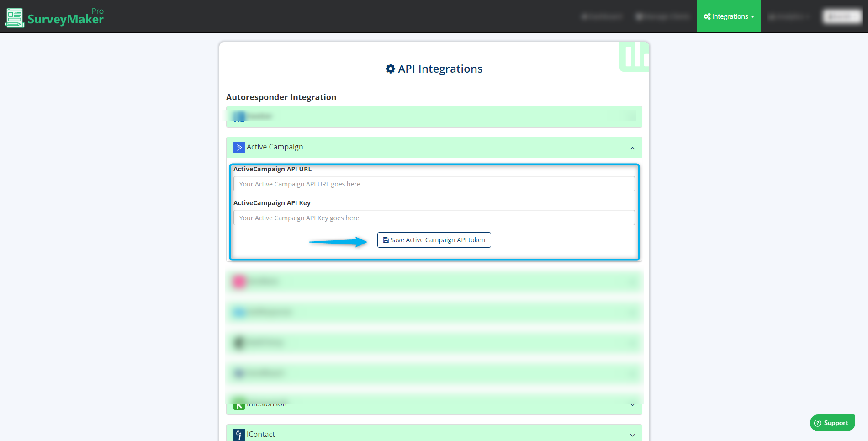Click the question mark icon on Support

pos(817,423)
